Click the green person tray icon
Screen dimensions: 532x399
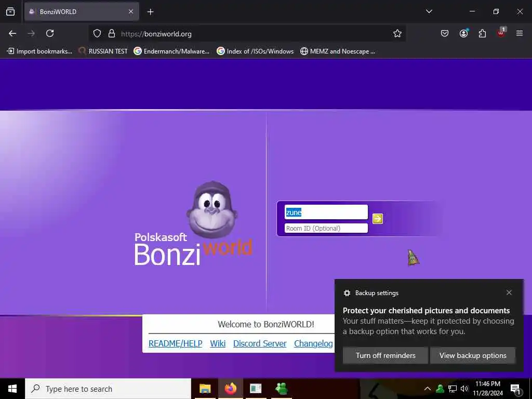point(440,389)
